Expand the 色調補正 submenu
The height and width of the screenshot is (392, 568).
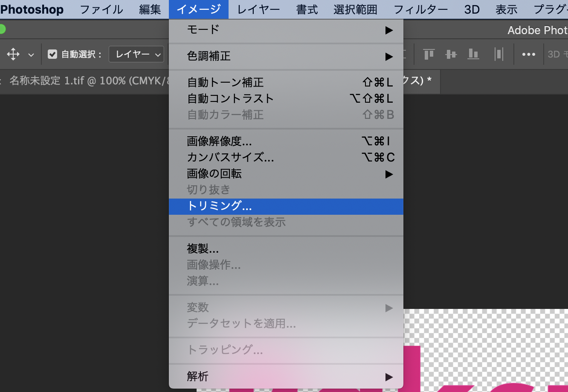pos(286,56)
